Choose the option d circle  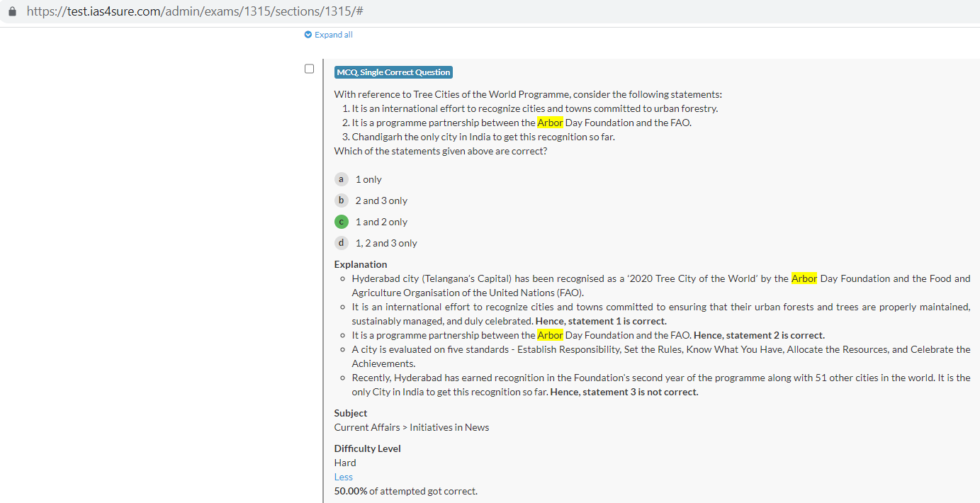pos(342,243)
